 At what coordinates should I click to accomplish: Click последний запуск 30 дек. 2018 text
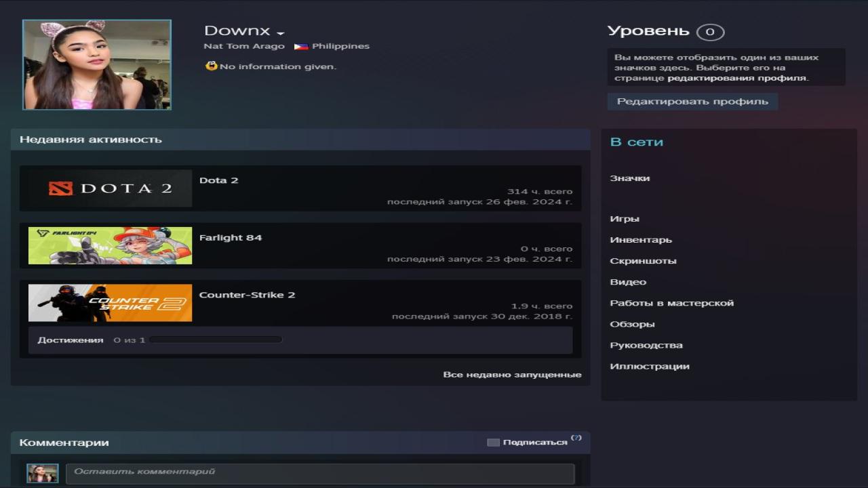click(x=482, y=317)
